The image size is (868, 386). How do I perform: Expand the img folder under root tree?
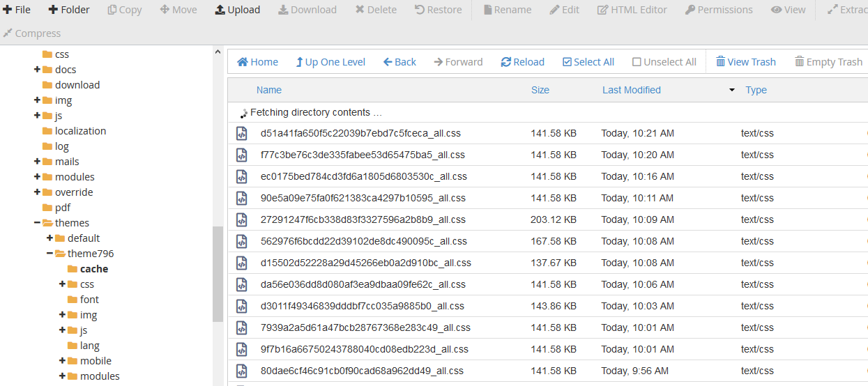pyautogui.click(x=37, y=100)
